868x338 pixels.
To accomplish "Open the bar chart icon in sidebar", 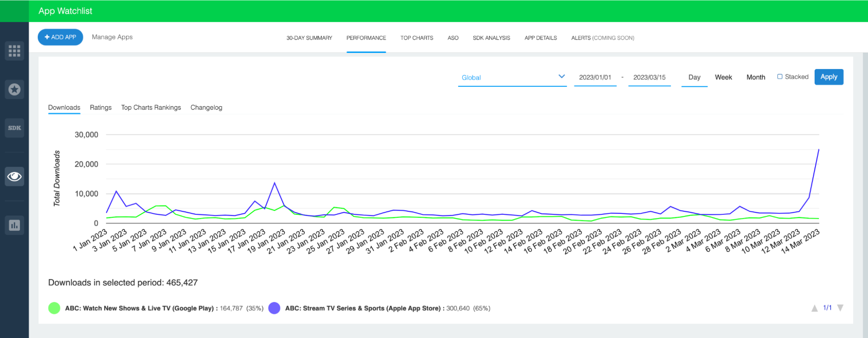I will [14, 225].
